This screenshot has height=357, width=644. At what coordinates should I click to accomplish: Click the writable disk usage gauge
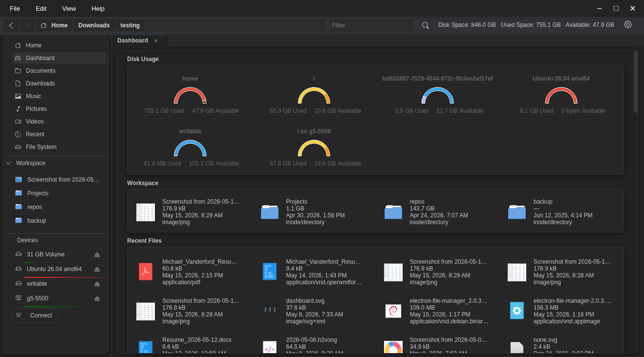[190, 148]
